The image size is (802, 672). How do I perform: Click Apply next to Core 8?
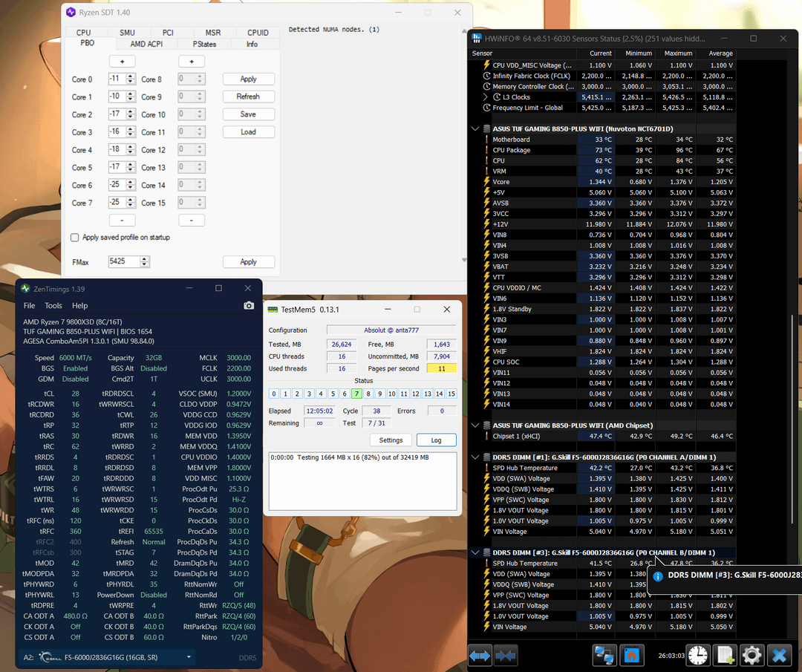[x=249, y=79]
